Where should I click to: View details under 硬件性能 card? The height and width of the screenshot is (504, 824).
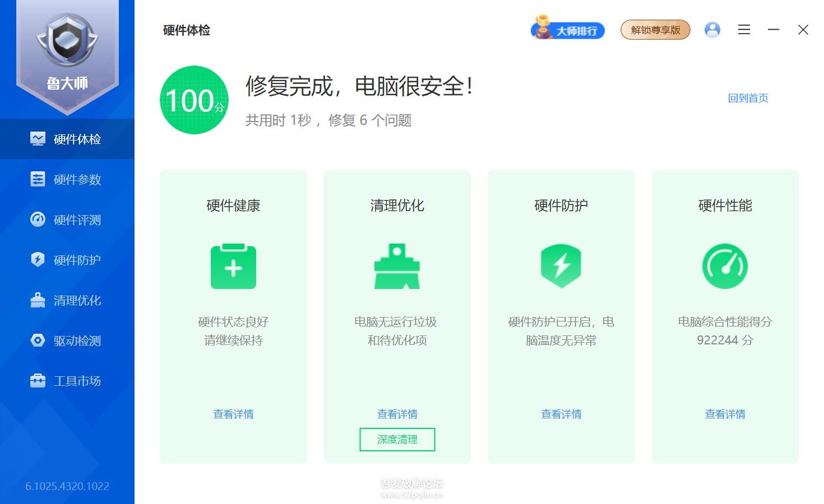pos(725,414)
